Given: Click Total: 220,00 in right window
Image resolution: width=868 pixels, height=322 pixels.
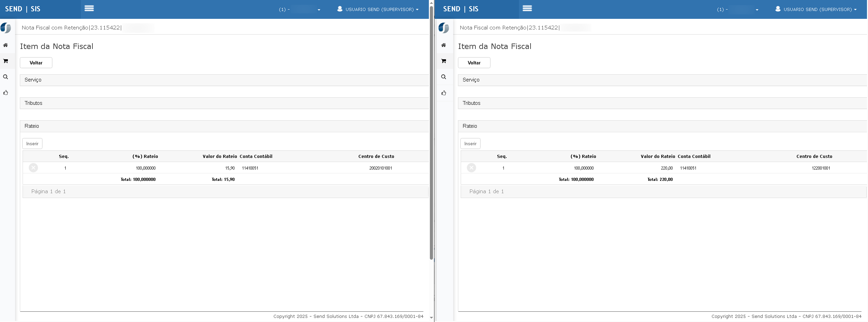Looking at the screenshot, I should tap(660, 179).
